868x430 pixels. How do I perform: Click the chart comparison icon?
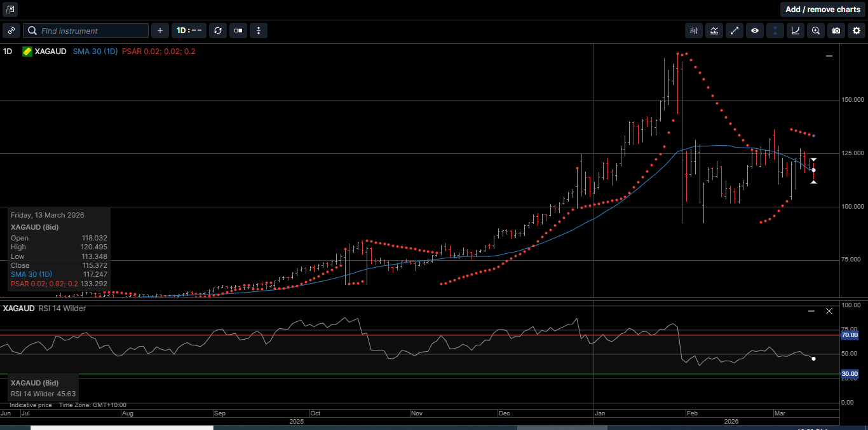pos(714,31)
